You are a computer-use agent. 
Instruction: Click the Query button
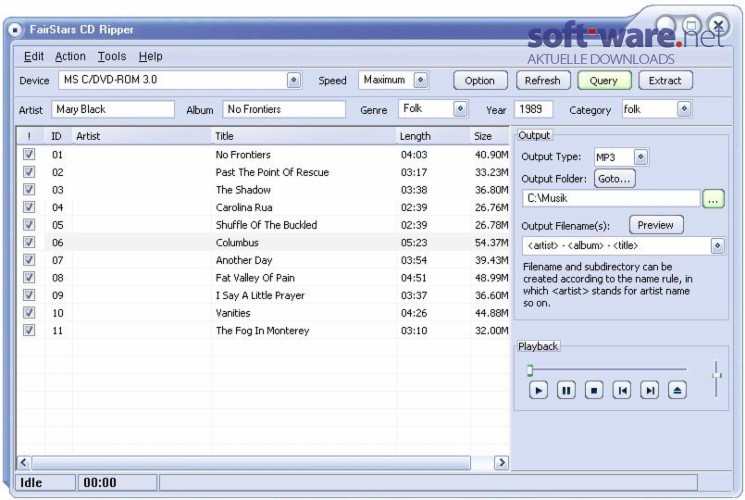pos(604,80)
